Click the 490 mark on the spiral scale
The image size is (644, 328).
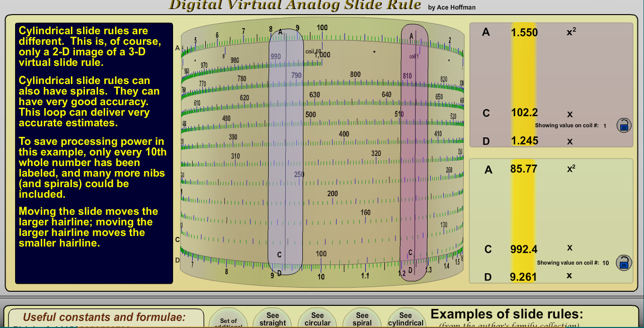tap(226, 118)
